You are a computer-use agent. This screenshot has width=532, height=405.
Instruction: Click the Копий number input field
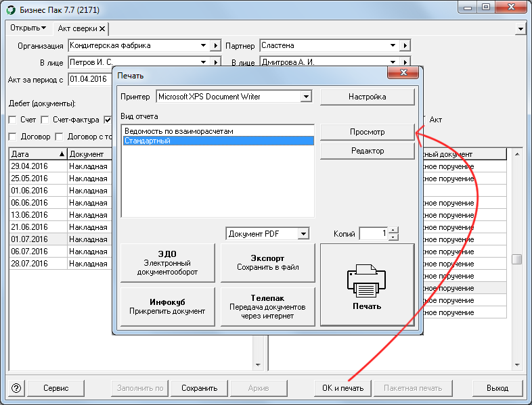click(374, 233)
